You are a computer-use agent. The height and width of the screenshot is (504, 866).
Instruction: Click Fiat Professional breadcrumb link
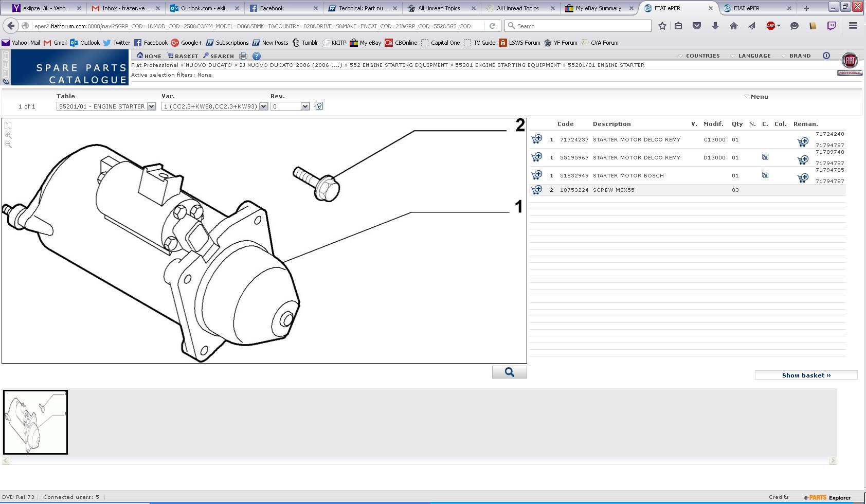click(x=155, y=65)
